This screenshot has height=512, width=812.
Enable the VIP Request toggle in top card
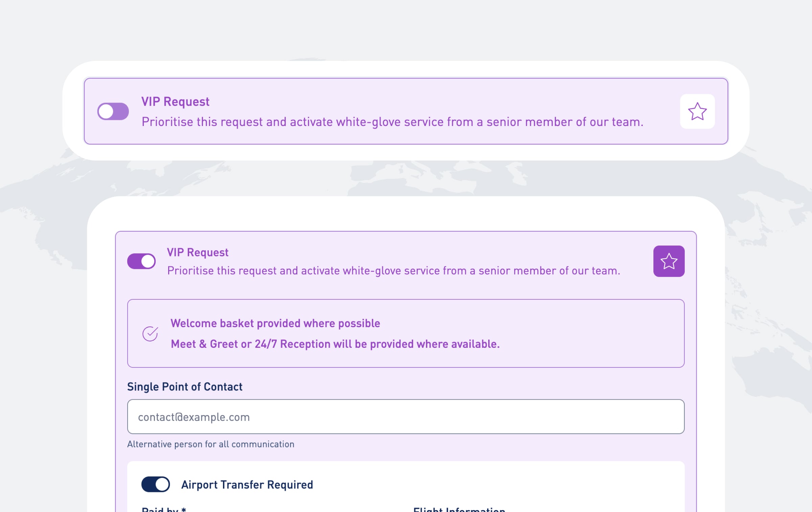point(113,111)
